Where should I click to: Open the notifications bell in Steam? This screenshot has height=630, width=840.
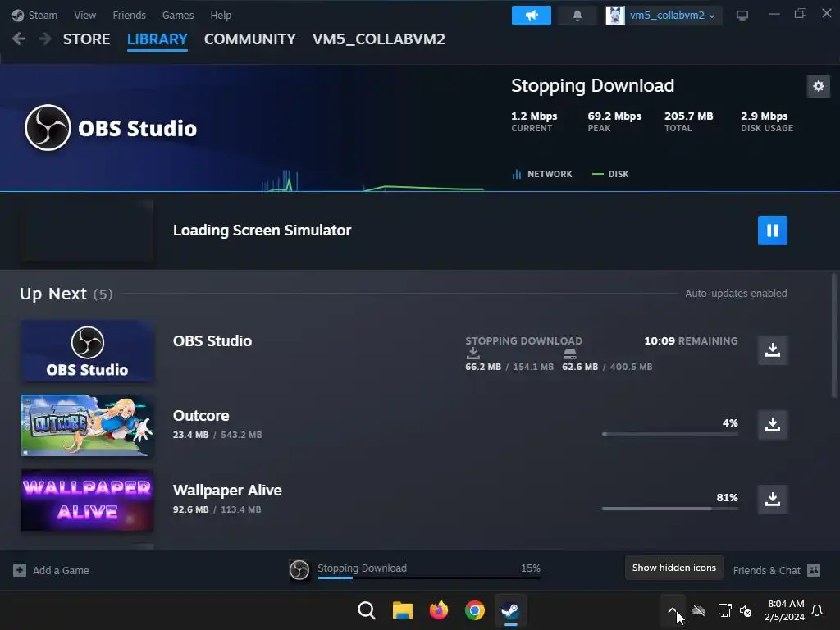[x=577, y=16]
